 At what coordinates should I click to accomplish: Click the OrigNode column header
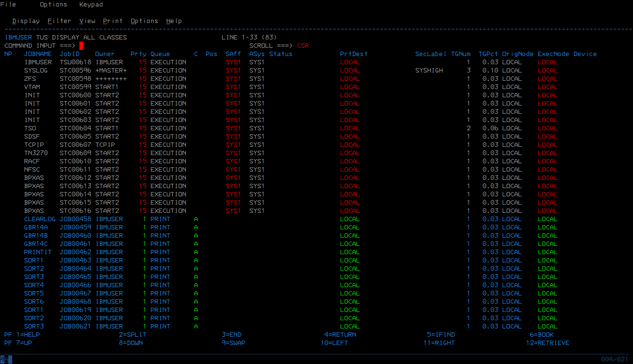pos(518,54)
